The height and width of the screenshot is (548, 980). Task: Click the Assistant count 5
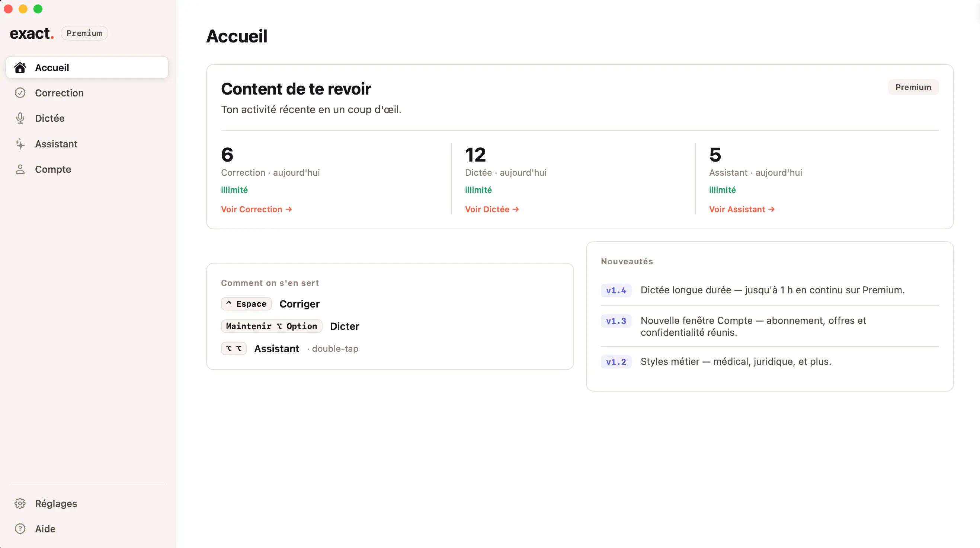715,155
